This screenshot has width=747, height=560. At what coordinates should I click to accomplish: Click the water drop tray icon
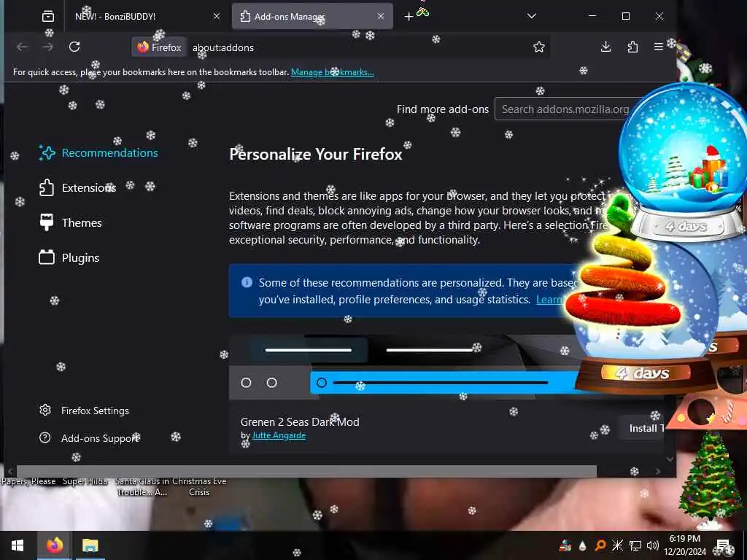[582, 545]
